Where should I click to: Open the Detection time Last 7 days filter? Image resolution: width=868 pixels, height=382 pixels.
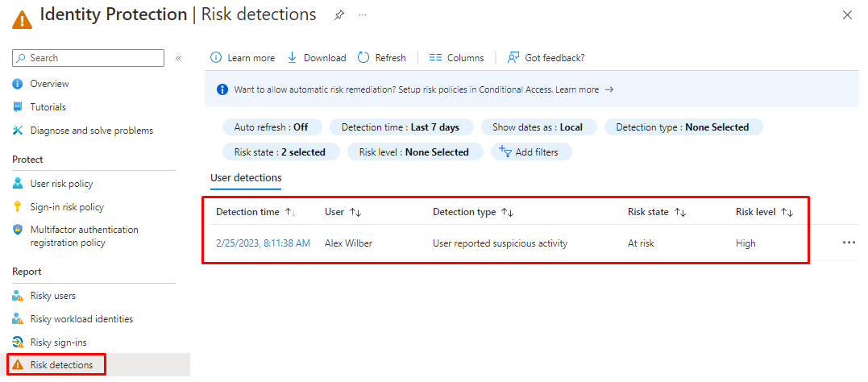pyautogui.click(x=400, y=127)
